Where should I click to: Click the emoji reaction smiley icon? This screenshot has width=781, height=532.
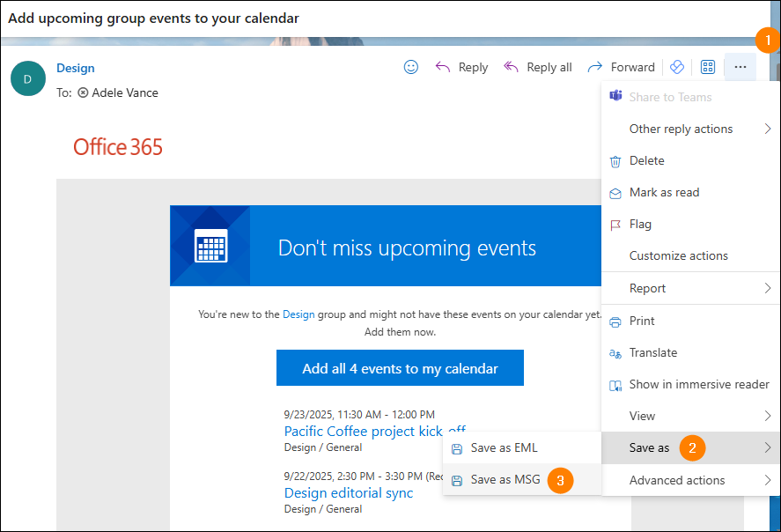pyautogui.click(x=410, y=67)
